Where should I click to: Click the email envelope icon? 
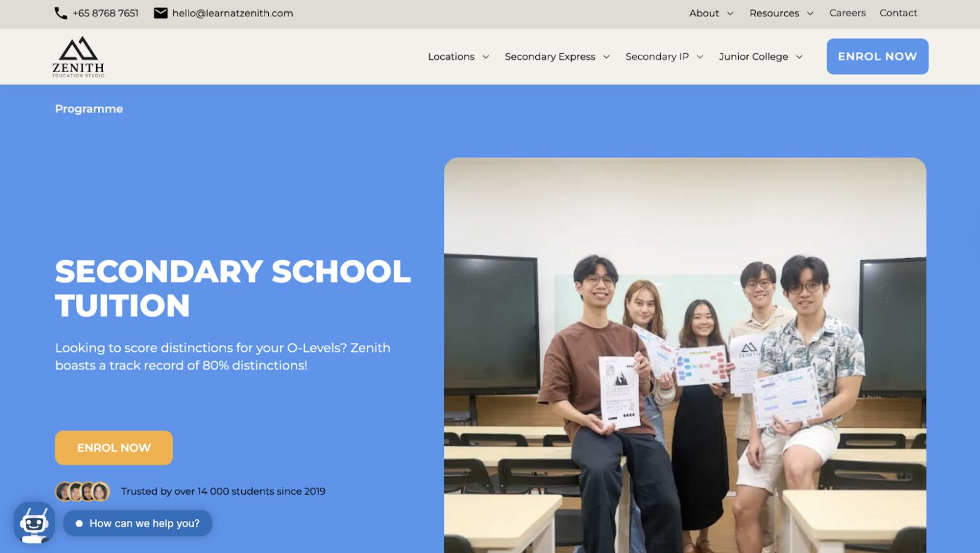tap(161, 13)
